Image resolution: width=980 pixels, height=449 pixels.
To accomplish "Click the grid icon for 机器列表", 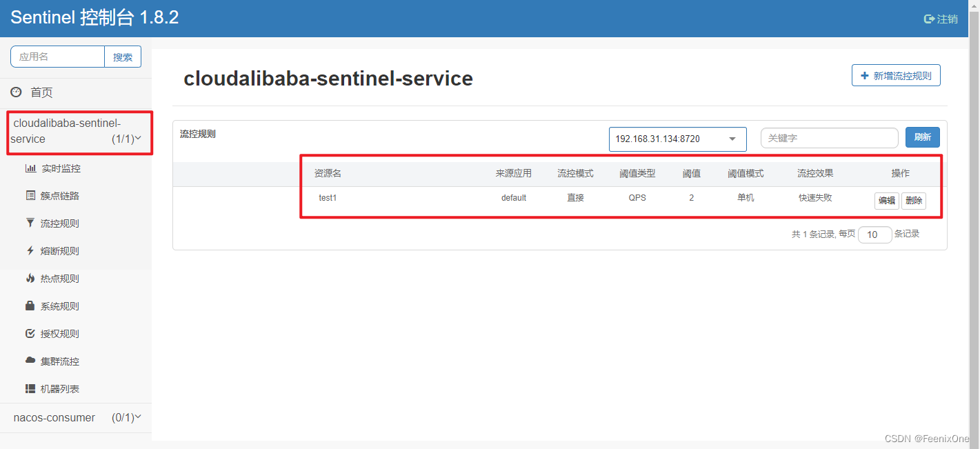I will (x=30, y=389).
